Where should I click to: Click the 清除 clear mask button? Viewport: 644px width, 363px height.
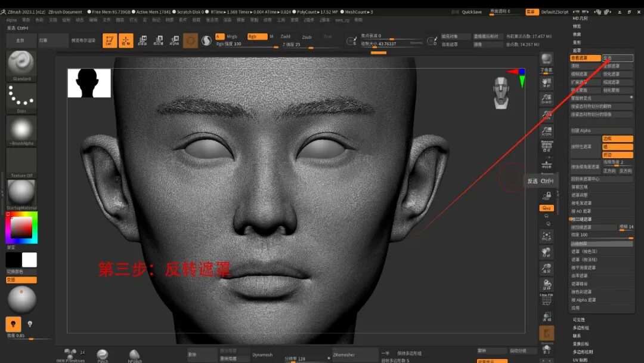586,66
